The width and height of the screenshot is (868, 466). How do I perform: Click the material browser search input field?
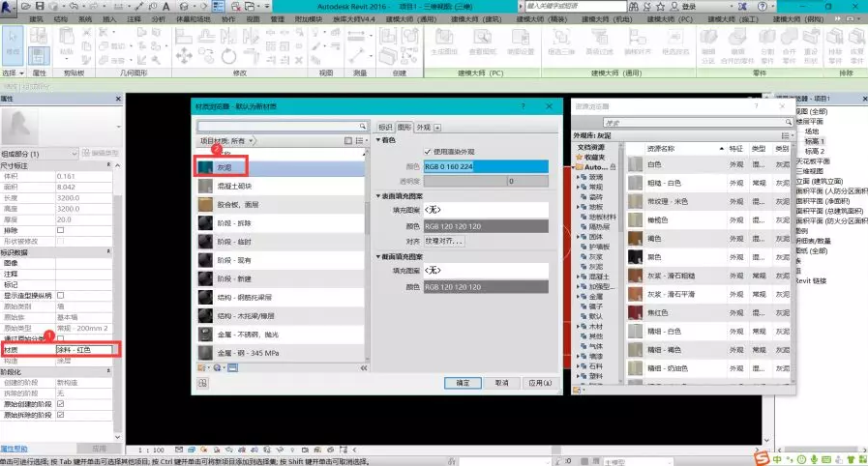[x=278, y=126]
